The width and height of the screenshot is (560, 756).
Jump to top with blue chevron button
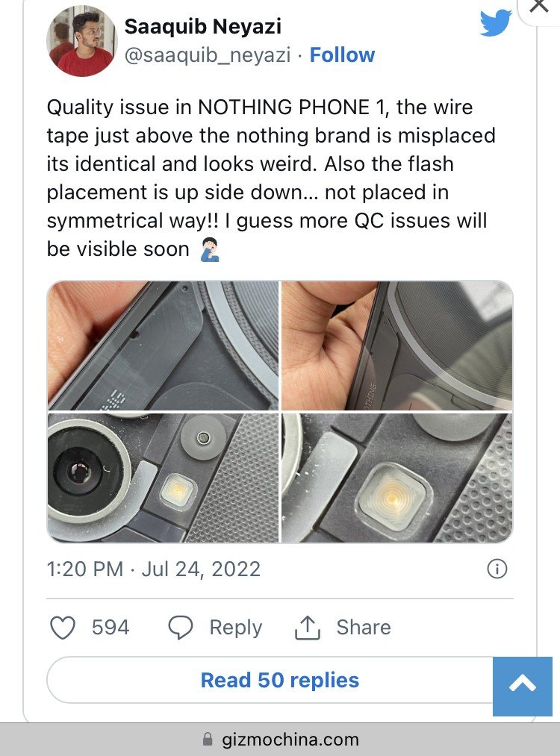pyautogui.click(x=523, y=686)
